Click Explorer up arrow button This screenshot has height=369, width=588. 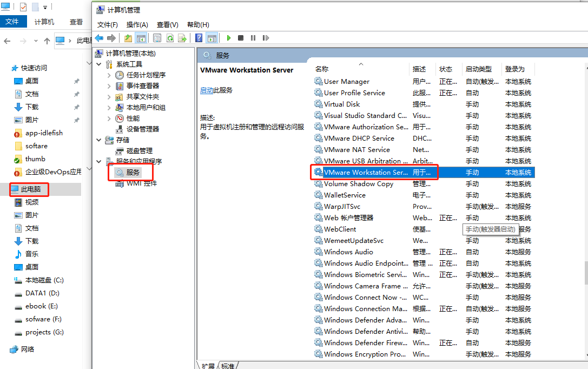(x=47, y=41)
